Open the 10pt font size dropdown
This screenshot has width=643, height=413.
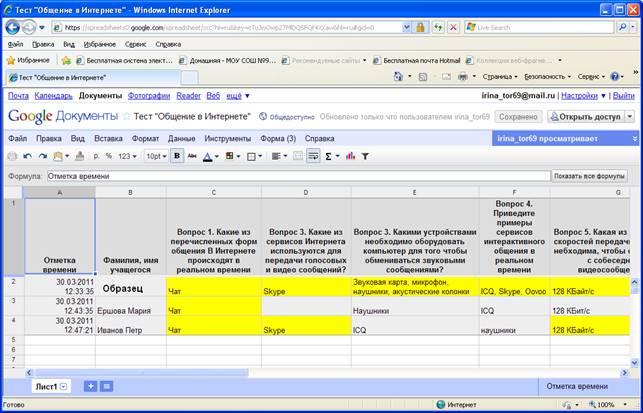(156, 156)
